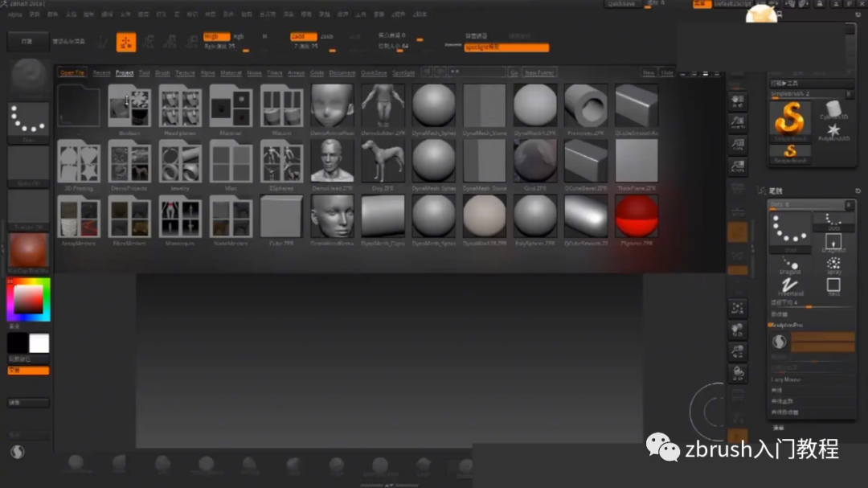Open the Misc folder

[x=231, y=162]
